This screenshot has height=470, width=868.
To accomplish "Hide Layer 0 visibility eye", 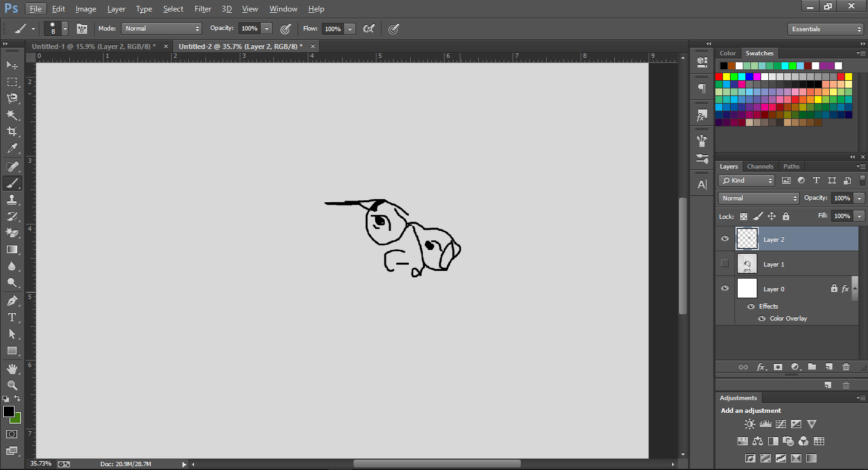I will pyautogui.click(x=725, y=289).
